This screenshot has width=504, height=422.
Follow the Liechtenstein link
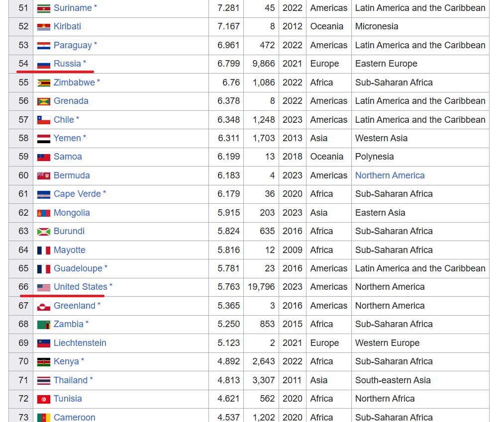coord(80,342)
